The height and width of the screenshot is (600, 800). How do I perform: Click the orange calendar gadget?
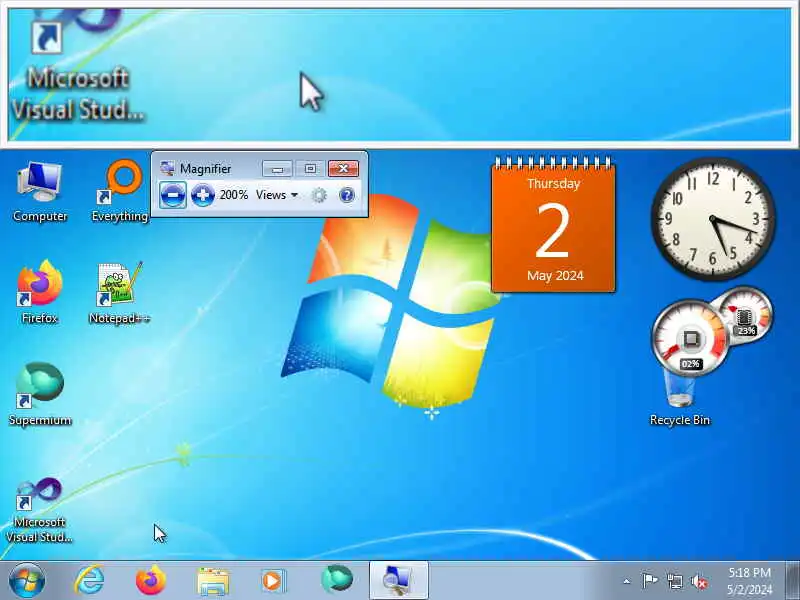pyautogui.click(x=553, y=224)
